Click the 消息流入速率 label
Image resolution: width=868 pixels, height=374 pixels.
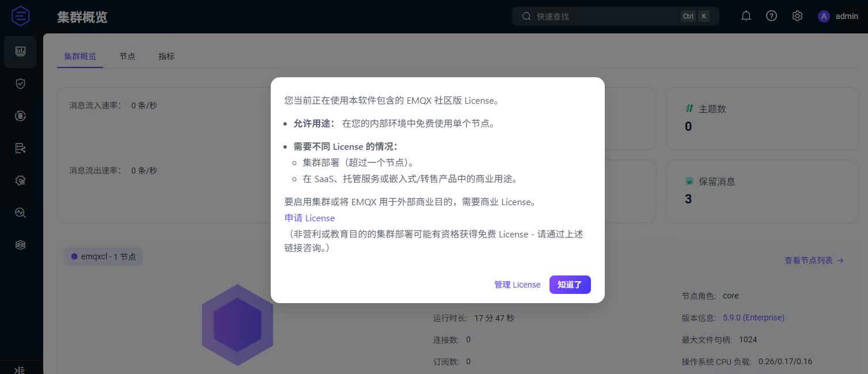click(x=96, y=105)
